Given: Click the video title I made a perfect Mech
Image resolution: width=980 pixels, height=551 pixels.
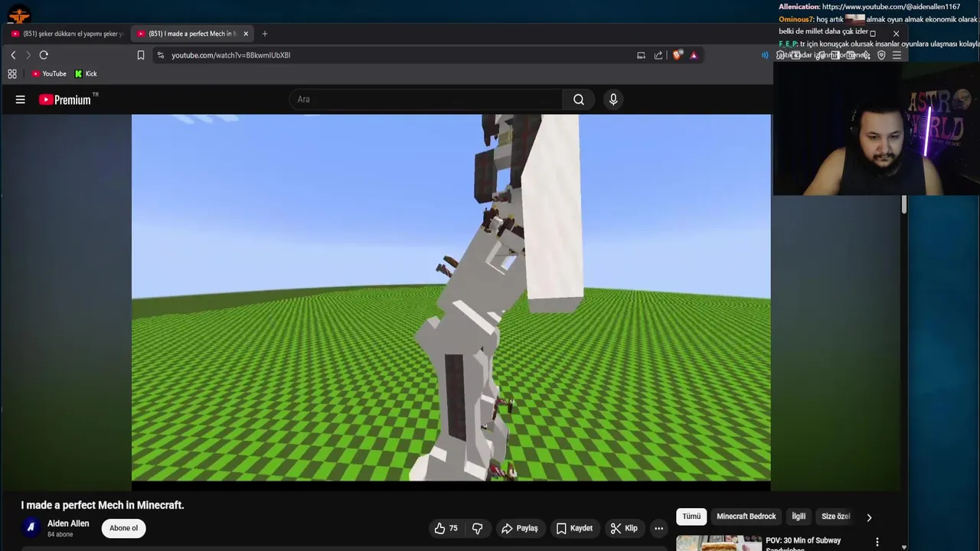Looking at the screenshot, I should pos(103,505).
